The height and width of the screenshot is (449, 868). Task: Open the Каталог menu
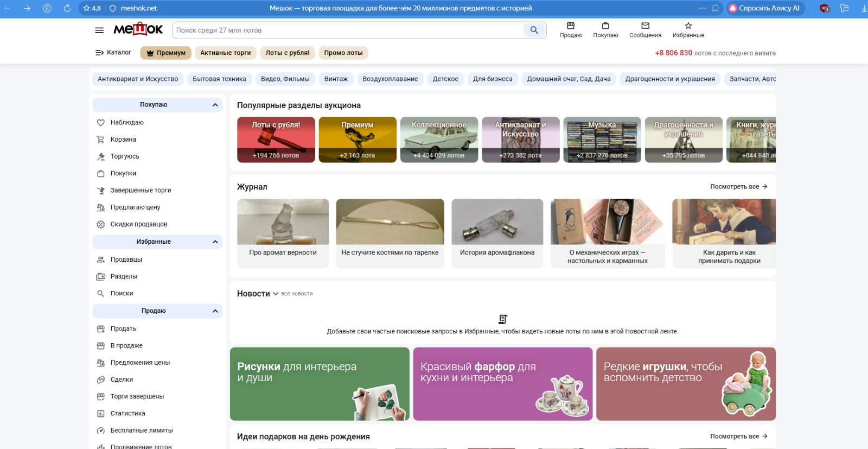tap(113, 53)
